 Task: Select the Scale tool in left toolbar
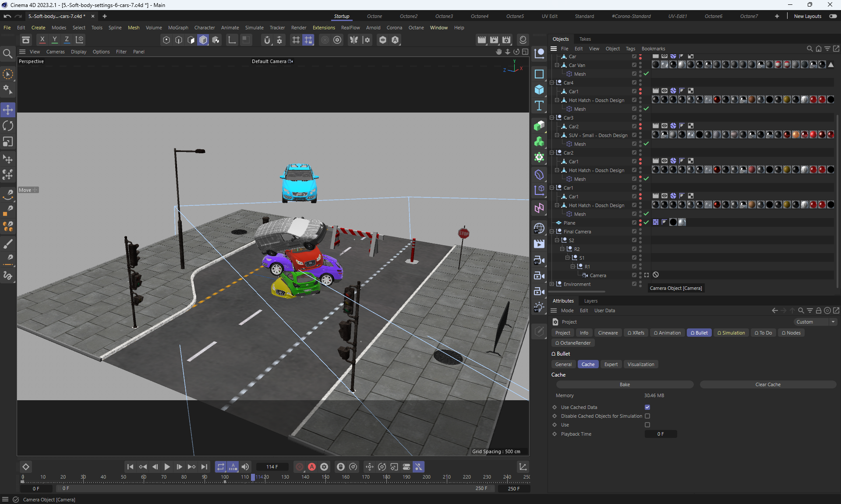coord(8,141)
